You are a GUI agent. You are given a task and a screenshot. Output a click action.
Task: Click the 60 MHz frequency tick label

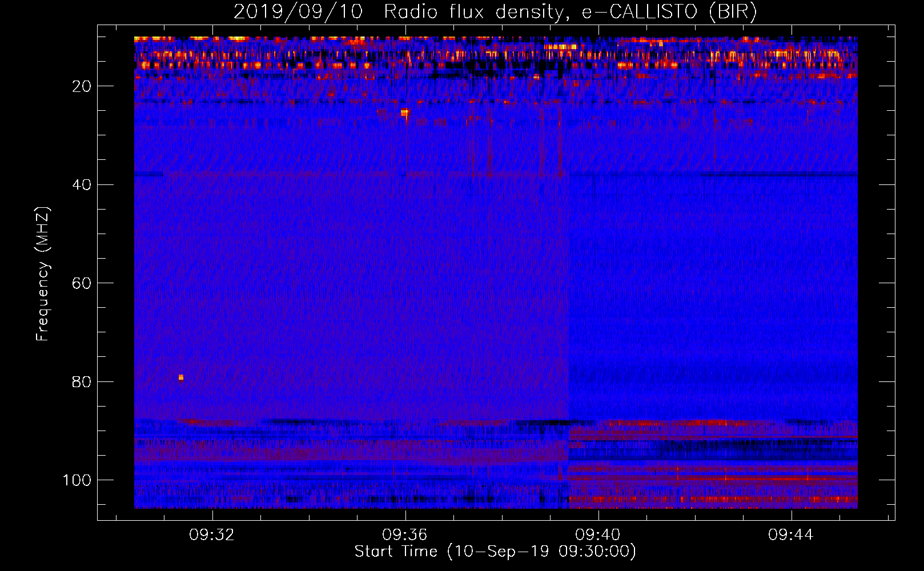pos(82,283)
